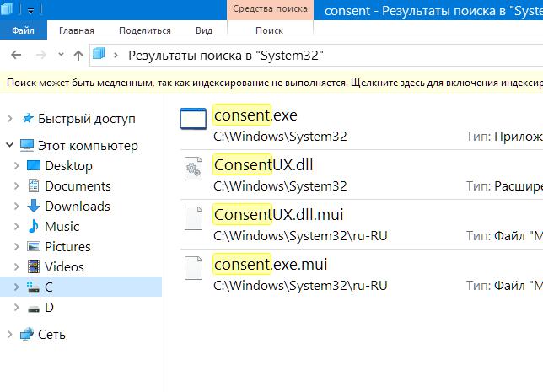
Task: Select the consent.exe.mui file name
Action: [271, 265]
